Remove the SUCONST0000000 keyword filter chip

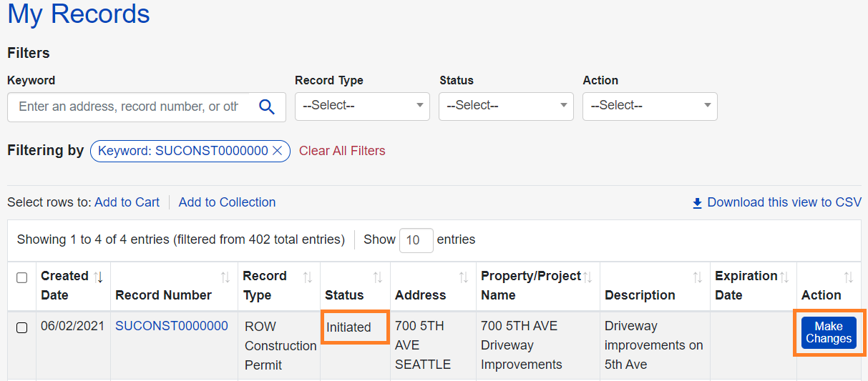[278, 151]
